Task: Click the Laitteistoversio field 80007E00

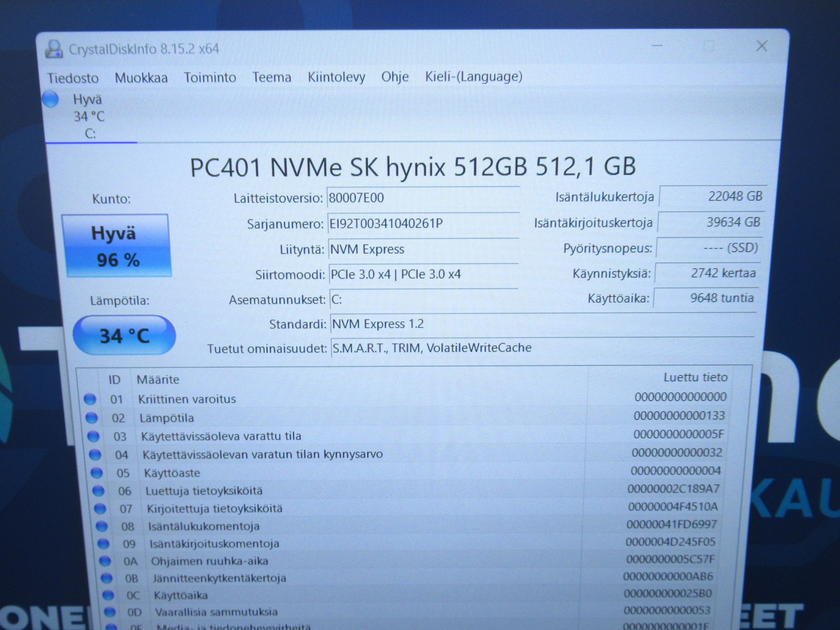Action: click(423, 198)
